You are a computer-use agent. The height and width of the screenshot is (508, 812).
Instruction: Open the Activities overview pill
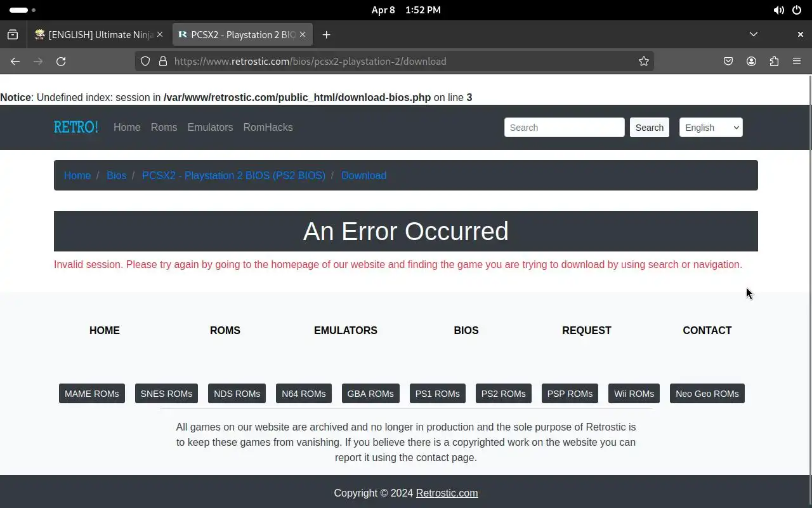pyautogui.click(x=23, y=10)
